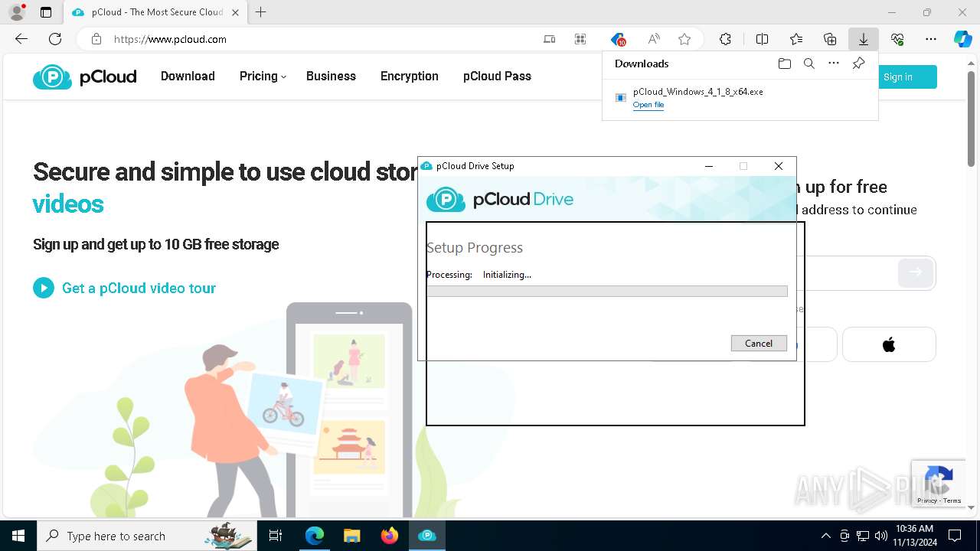Close the pCloud browser tab
This screenshot has height=551, width=980.
pos(235,12)
